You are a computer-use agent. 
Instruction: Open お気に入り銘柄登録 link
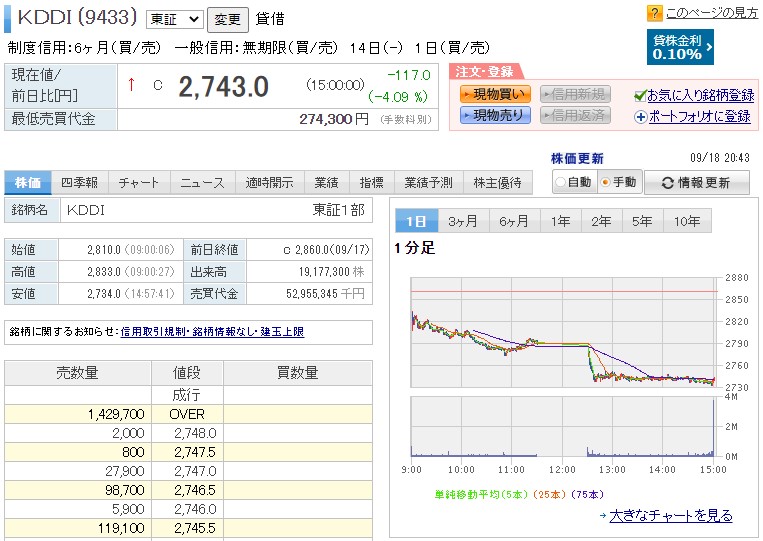[701, 96]
